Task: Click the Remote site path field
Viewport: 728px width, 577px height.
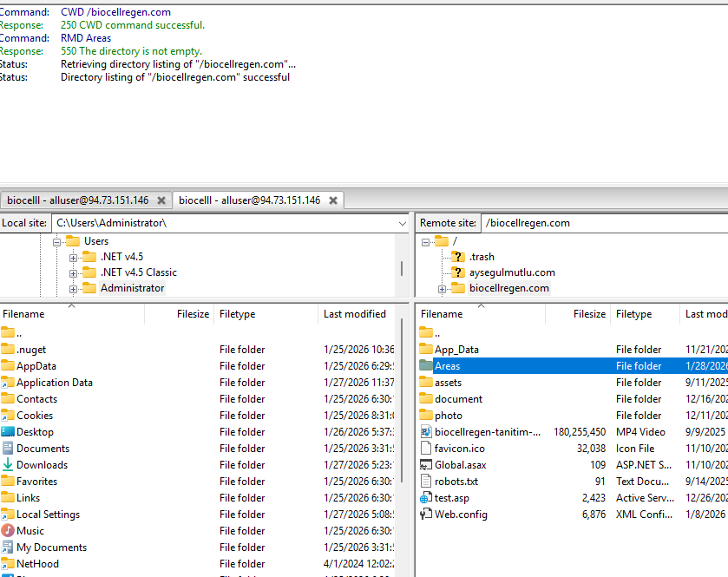Action: (x=605, y=223)
